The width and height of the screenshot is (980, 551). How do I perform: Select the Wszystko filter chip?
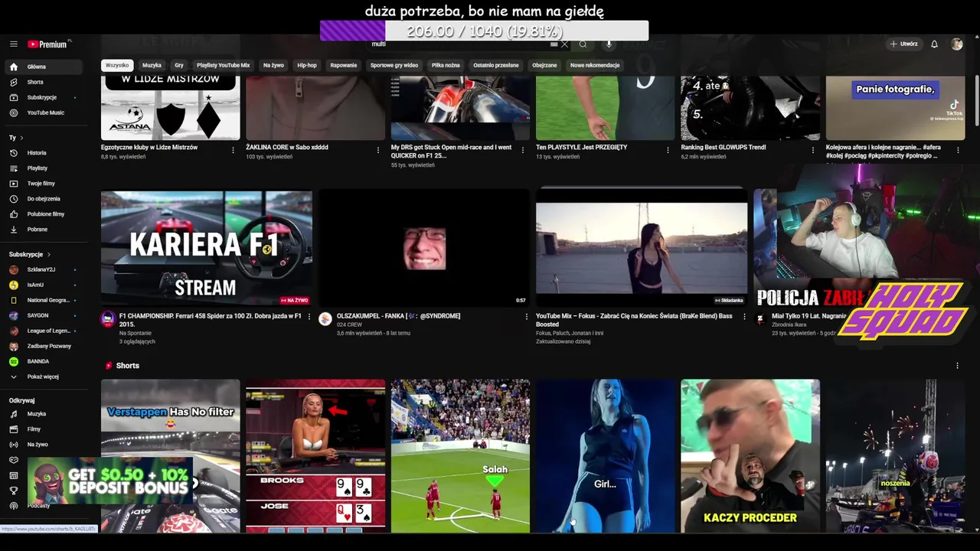point(117,65)
